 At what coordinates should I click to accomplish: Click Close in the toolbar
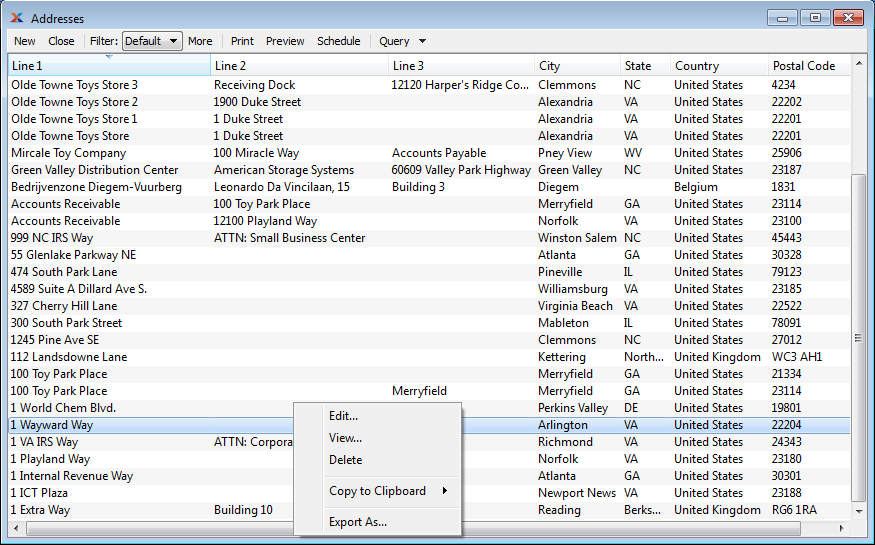61,41
